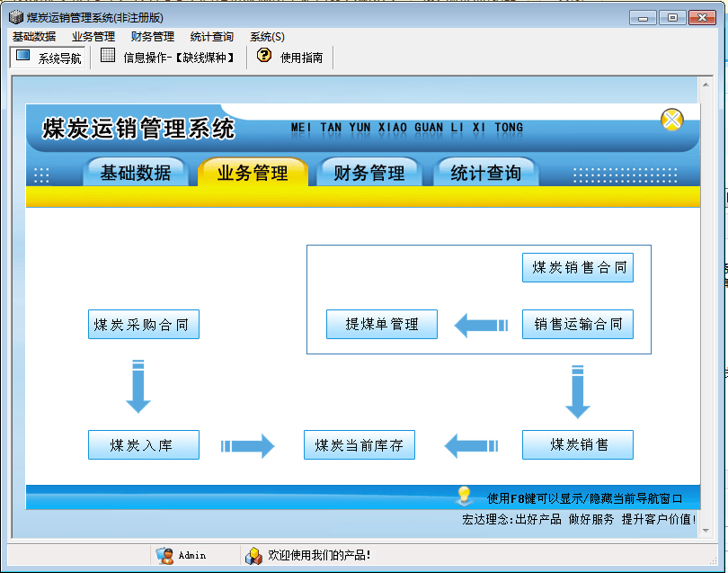Image resolution: width=728 pixels, height=573 pixels.
Task: Open the 系统(S) menu
Action: click(267, 37)
